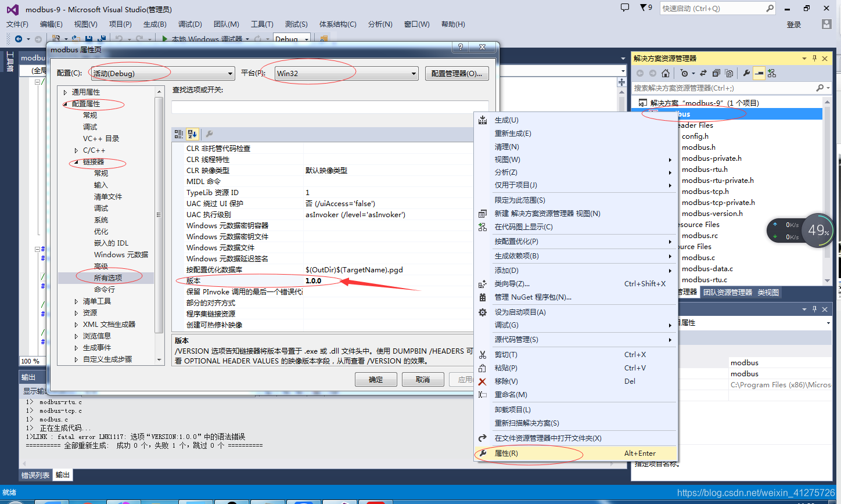Open pending changes filter clock icon
The width and height of the screenshot is (841, 504).
tap(685, 73)
